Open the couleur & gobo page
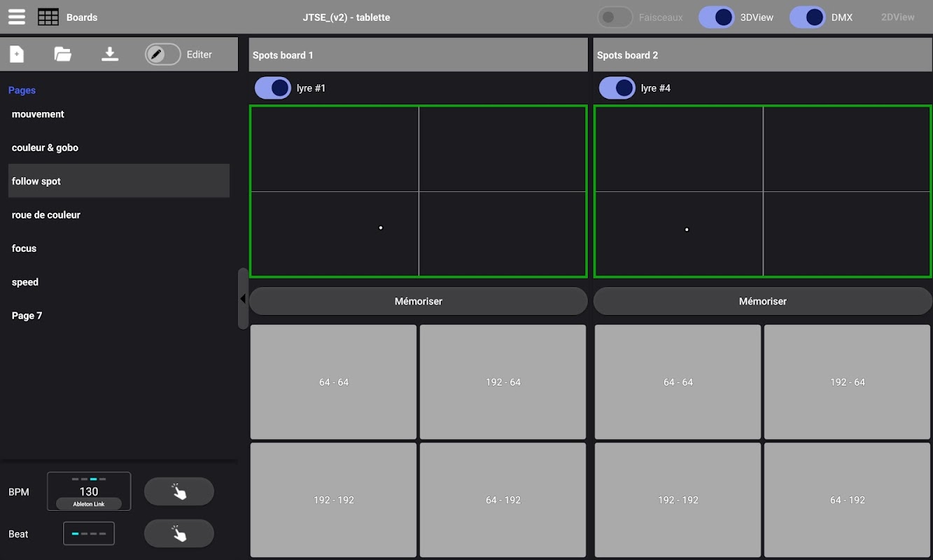933x560 pixels. coord(119,148)
